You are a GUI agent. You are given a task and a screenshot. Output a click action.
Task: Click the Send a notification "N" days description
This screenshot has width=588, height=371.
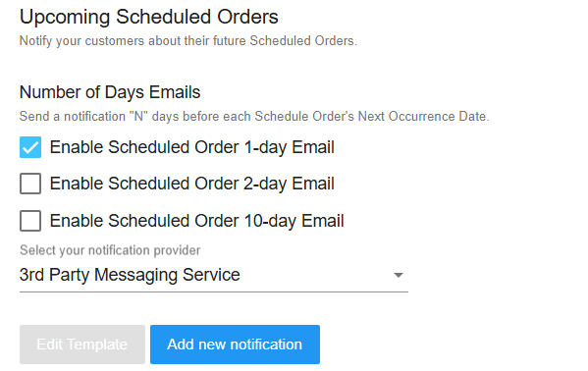pyautogui.click(x=254, y=117)
